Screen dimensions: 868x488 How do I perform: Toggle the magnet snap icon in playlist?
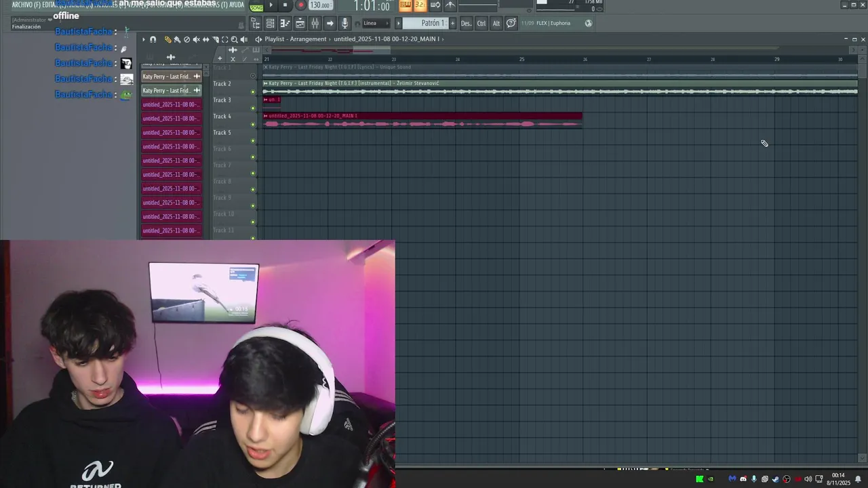tap(153, 39)
